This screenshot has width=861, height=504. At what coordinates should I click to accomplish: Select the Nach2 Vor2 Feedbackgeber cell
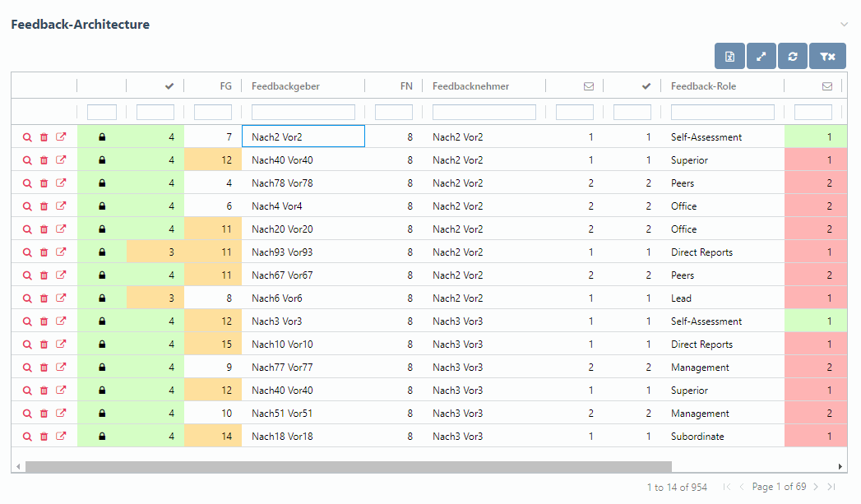coord(303,137)
